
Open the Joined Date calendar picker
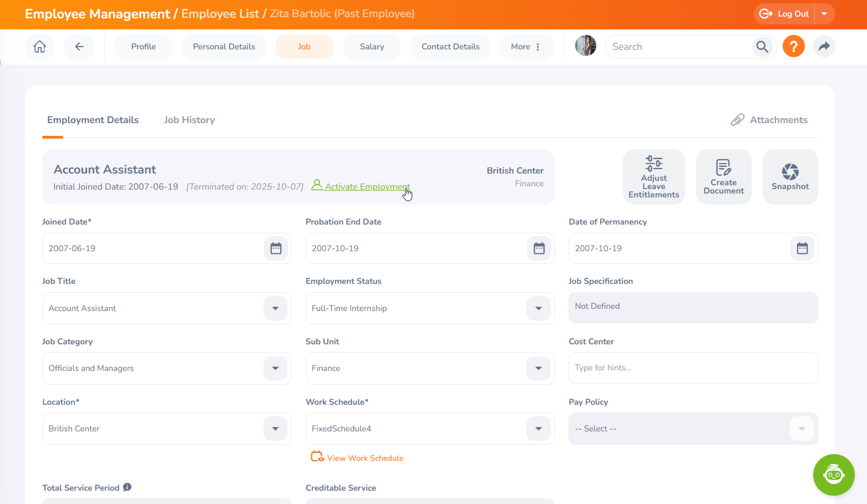point(276,248)
